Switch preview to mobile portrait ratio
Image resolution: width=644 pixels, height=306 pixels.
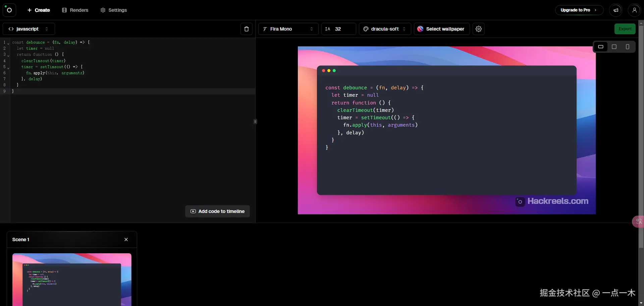[x=627, y=47]
